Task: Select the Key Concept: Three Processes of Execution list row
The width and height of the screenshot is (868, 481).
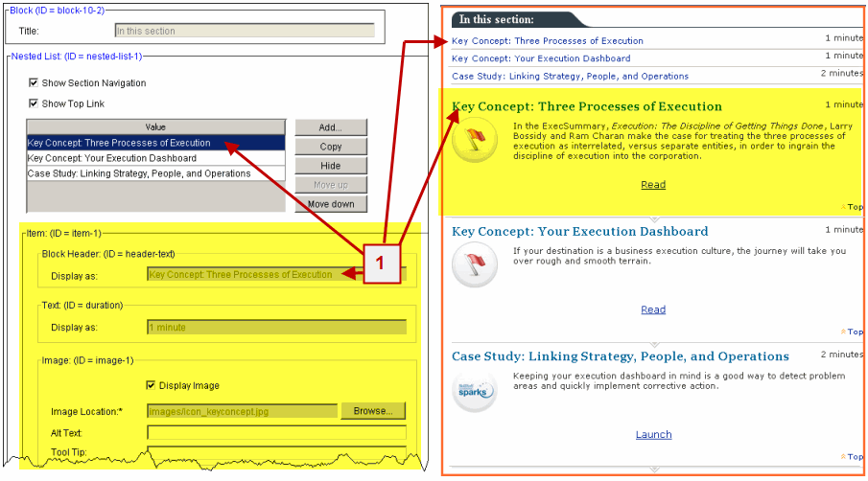Action: click(155, 143)
